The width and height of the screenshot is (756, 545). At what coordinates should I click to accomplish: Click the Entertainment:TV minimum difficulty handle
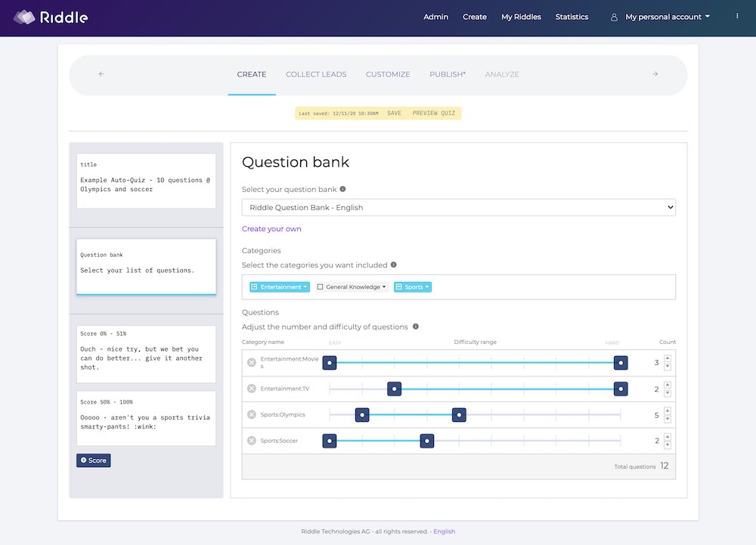pyautogui.click(x=394, y=389)
